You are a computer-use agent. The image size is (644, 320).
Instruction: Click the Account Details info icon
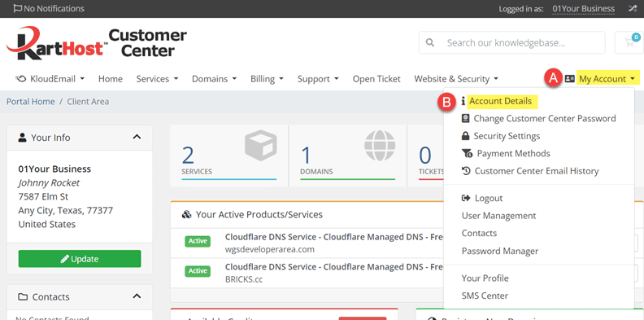[463, 101]
